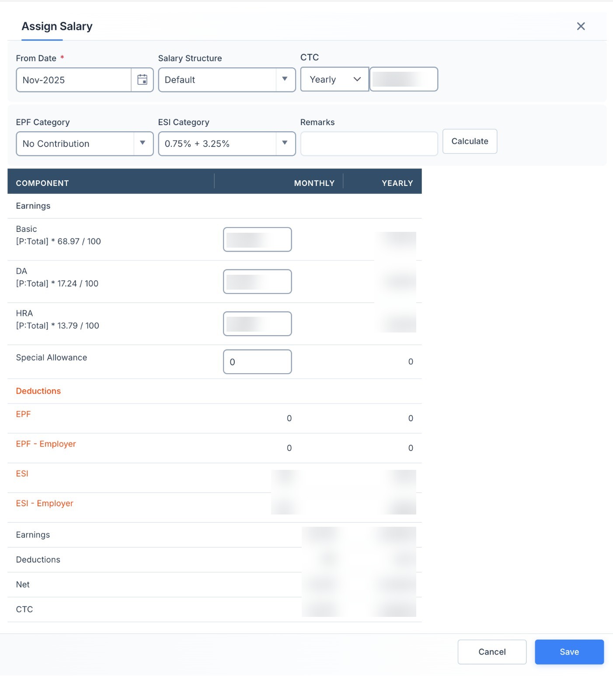Screen dimensions: 613x700
Task: Click the Remarks text field
Action: (369, 143)
